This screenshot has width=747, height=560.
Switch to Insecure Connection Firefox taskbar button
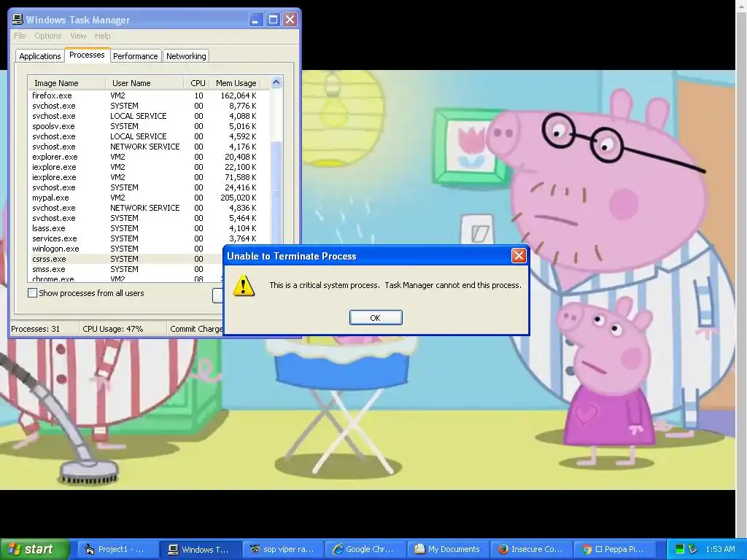(532, 549)
